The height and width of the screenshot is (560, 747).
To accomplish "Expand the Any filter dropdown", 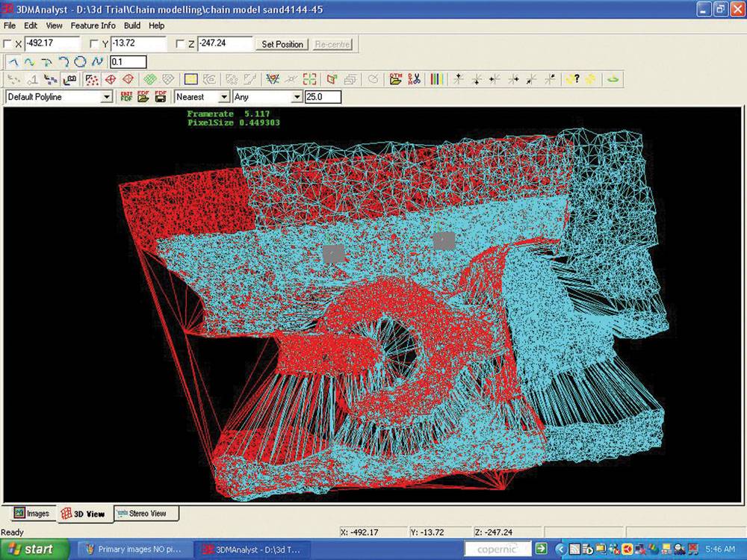I will [297, 97].
